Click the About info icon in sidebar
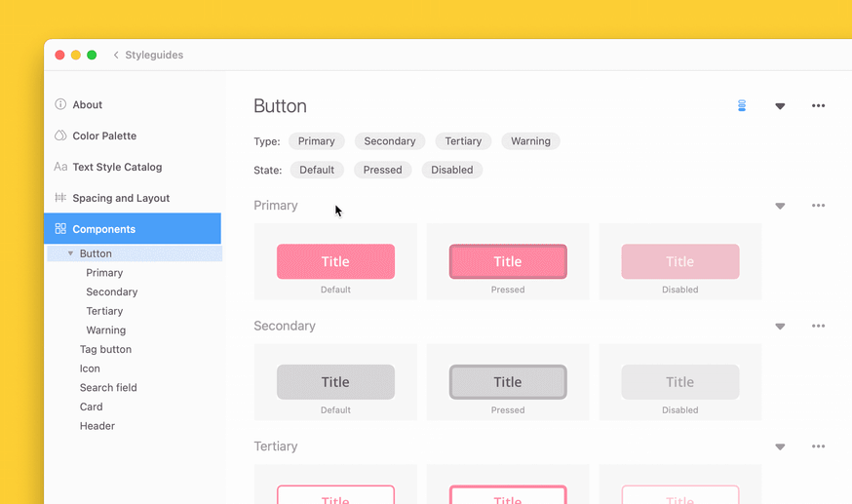 [x=60, y=104]
